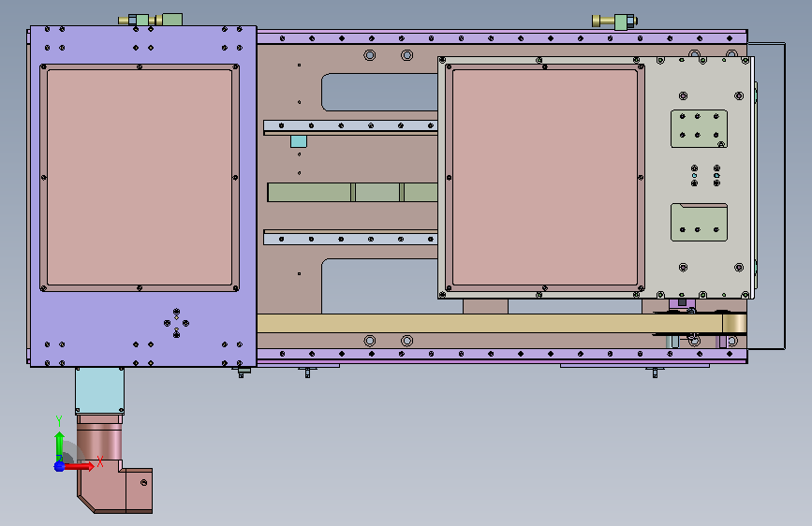Click the green Y axis arrow of the triad
The height and width of the screenshot is (526, 812).
[x=59, y=446]
